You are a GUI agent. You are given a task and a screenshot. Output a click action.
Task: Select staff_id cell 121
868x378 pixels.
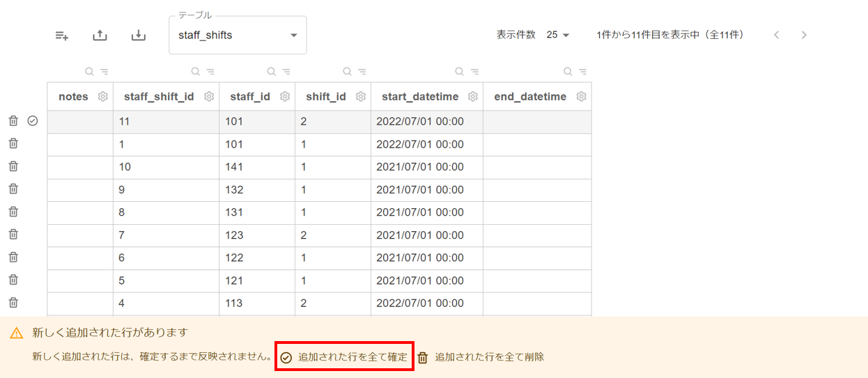[x=257, y=281]
